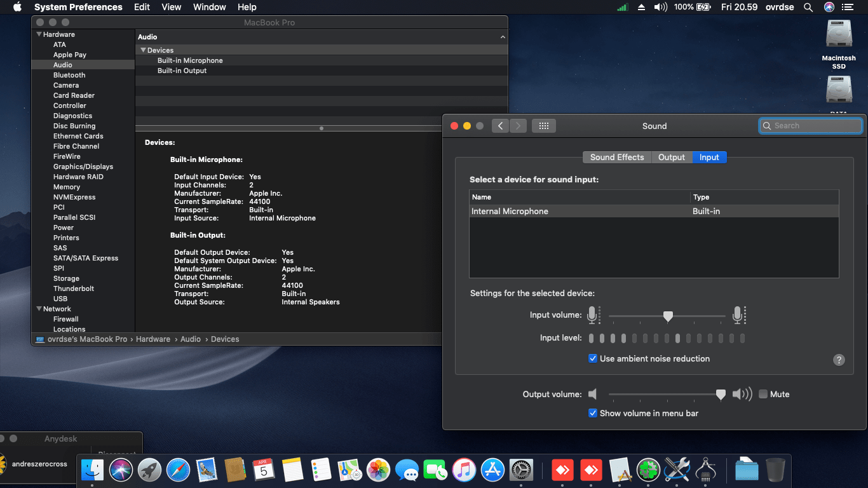The height and width of the screenshot is (488, 868).
Task: Open the Macintosh SSD drive icon
Action: click(x=839, y=35)
